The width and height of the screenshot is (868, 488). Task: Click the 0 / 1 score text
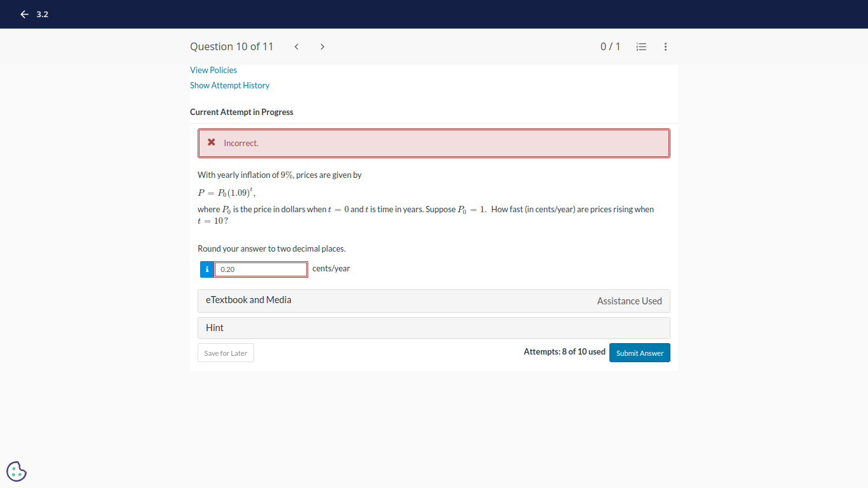point(610,46)
